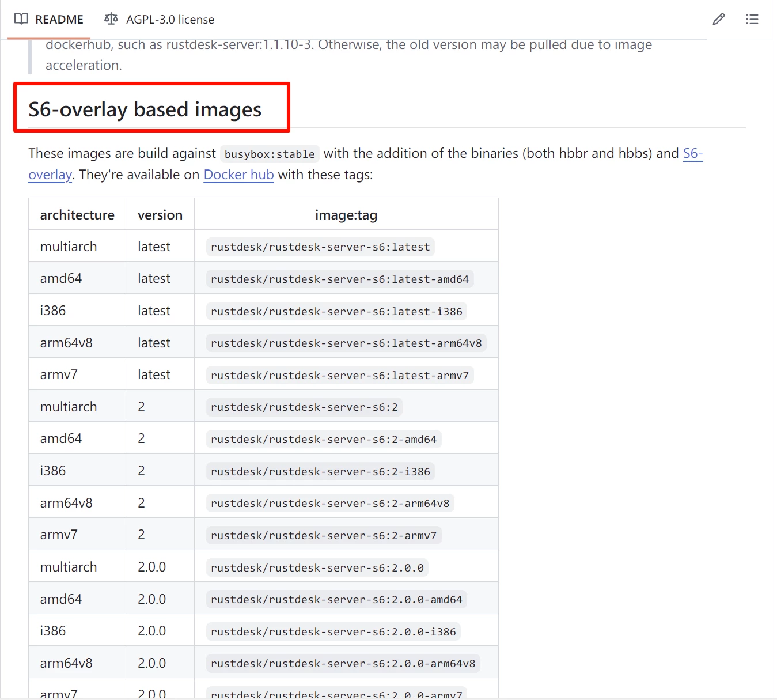
Task: Select the rustdesk-server-s6:latest tag text
Action: point(320,247)
